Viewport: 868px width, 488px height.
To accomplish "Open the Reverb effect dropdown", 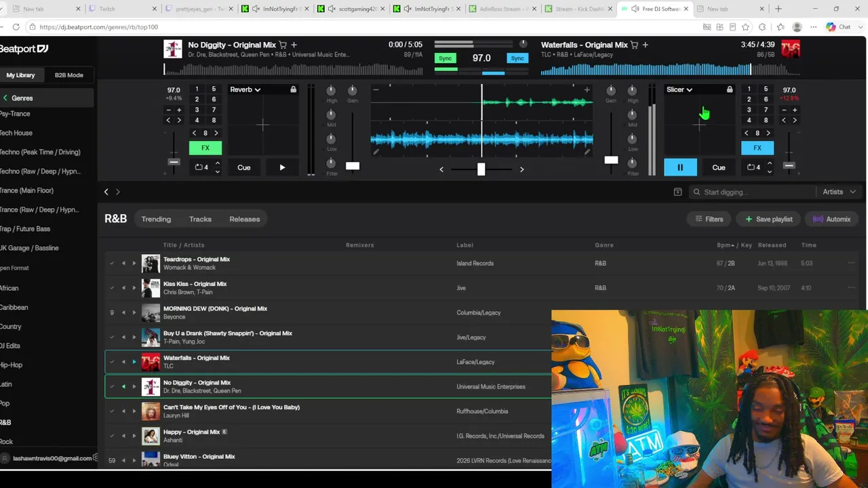I will [245, 89].
